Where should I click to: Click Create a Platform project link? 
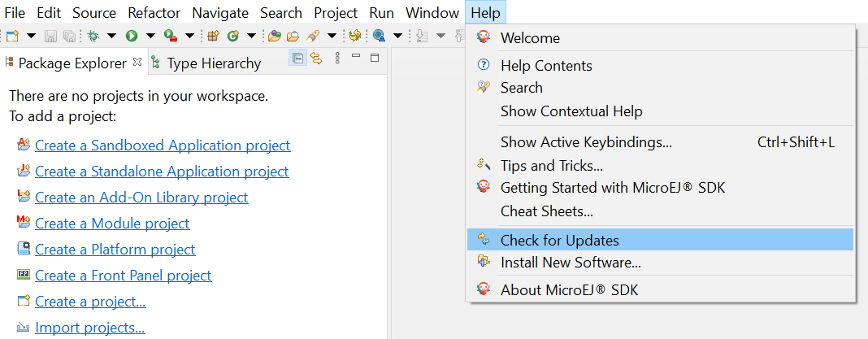(115, 250)
